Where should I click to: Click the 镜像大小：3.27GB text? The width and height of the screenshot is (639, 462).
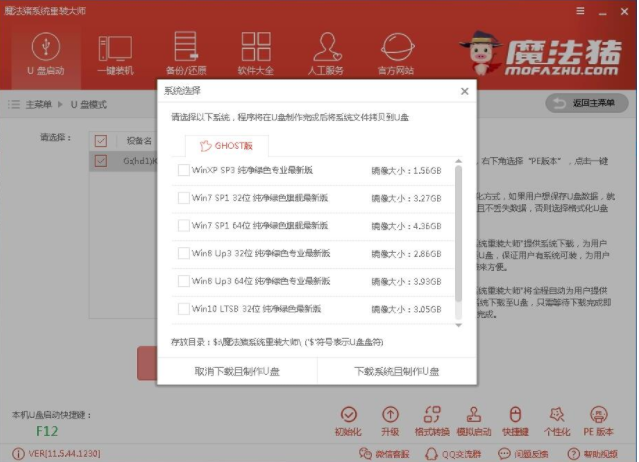click(x=406, y=198)
